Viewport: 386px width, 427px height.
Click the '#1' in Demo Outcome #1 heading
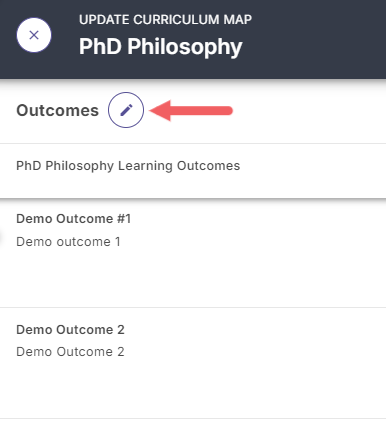click(x=124, y=219)
